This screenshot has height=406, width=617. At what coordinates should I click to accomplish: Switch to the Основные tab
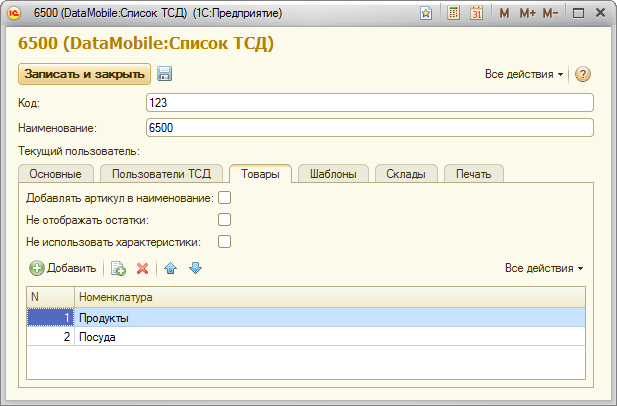point(55,174)
